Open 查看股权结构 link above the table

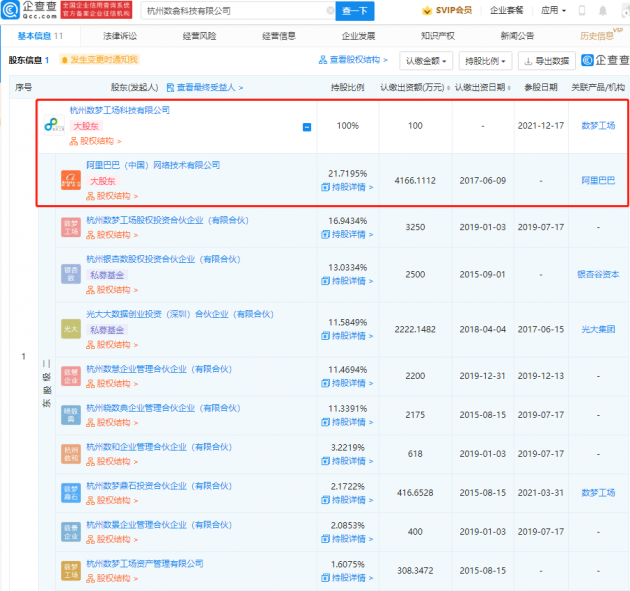(x=358, y=61)
